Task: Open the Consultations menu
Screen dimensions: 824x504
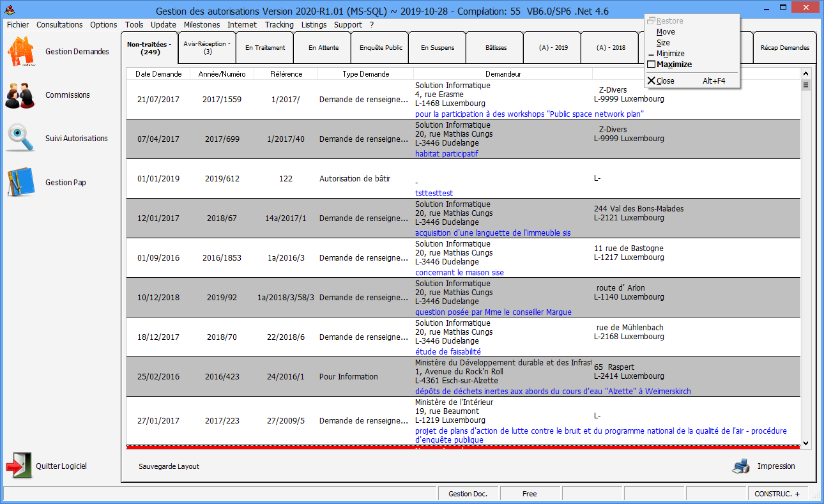Action: pyautogui.click(x=59, y=25)
